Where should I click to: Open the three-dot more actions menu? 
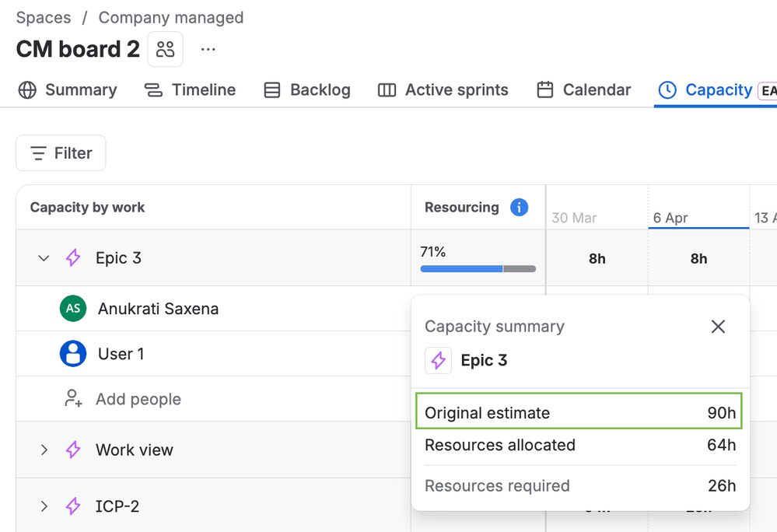point(208,50)
